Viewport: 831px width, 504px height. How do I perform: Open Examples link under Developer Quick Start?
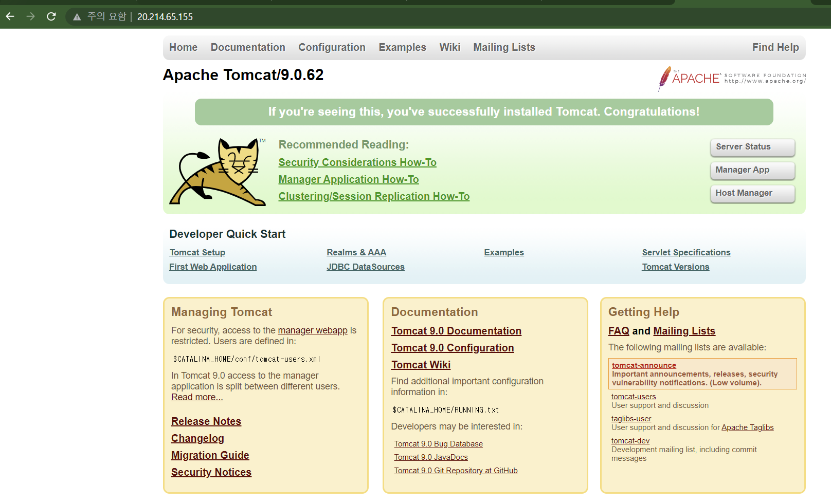point(504,252)
